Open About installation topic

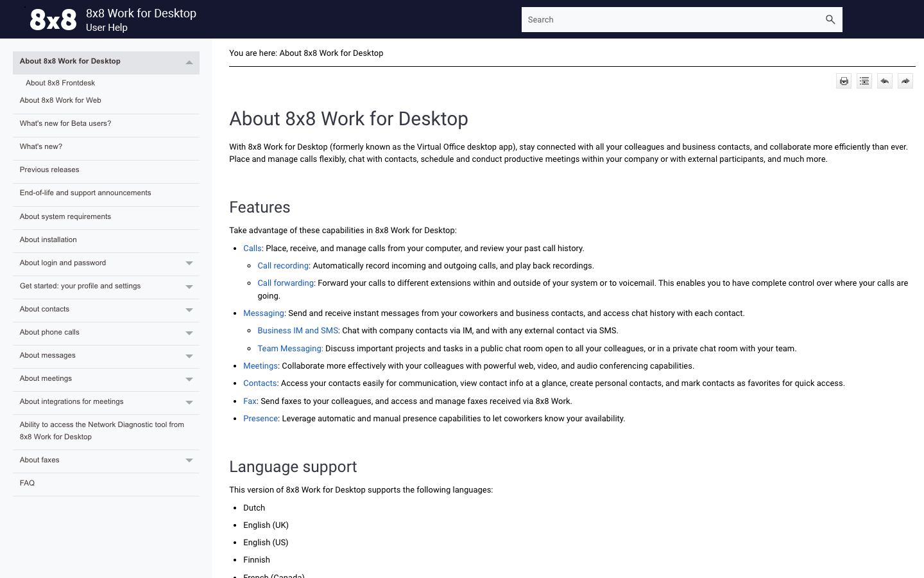48,240
